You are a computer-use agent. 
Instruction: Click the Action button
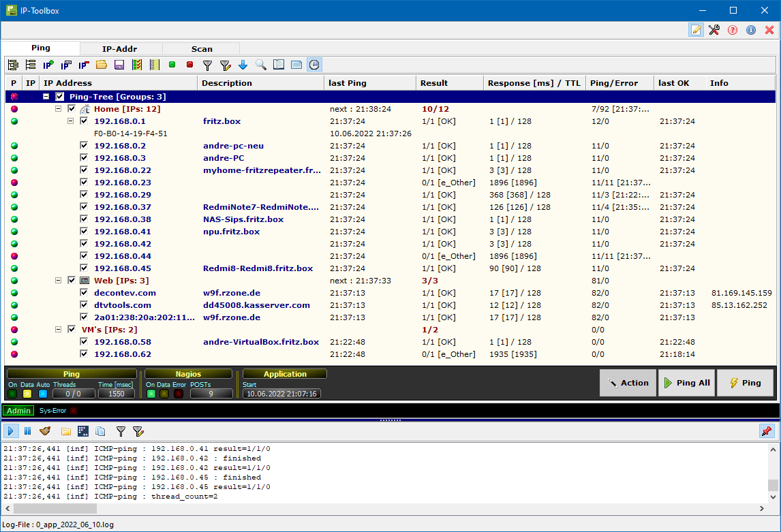coord(628,383)
